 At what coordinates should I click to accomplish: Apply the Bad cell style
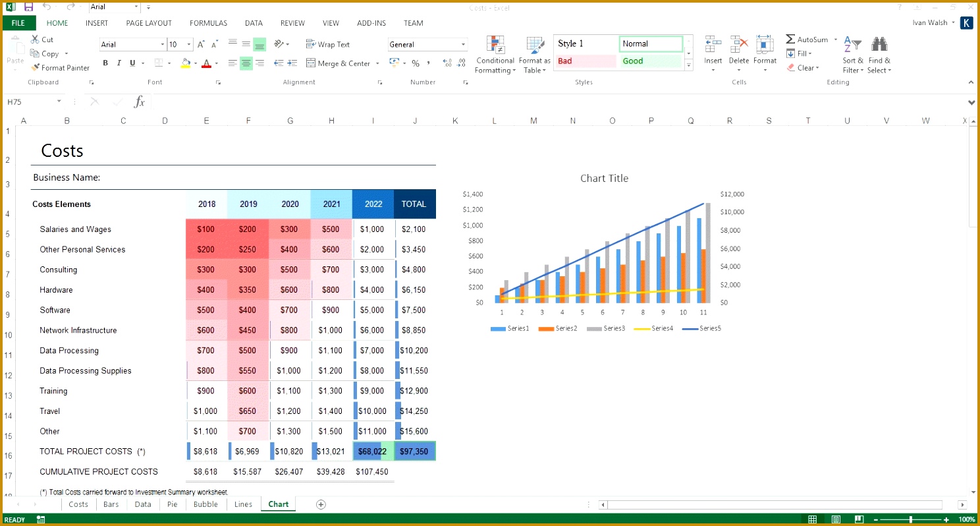point(586,61)
